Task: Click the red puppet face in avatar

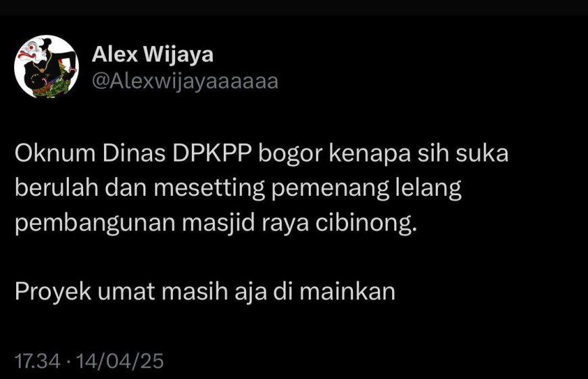Action: [x=30, y=53]
